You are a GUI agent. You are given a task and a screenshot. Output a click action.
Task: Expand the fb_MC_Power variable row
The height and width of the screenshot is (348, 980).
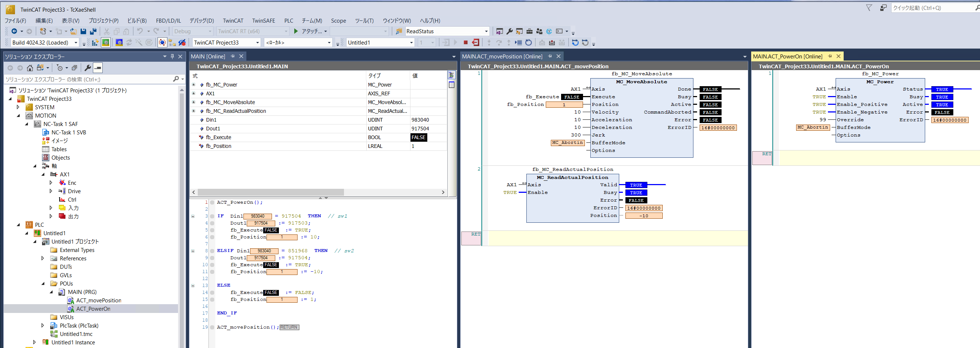(x=194, y=85)
